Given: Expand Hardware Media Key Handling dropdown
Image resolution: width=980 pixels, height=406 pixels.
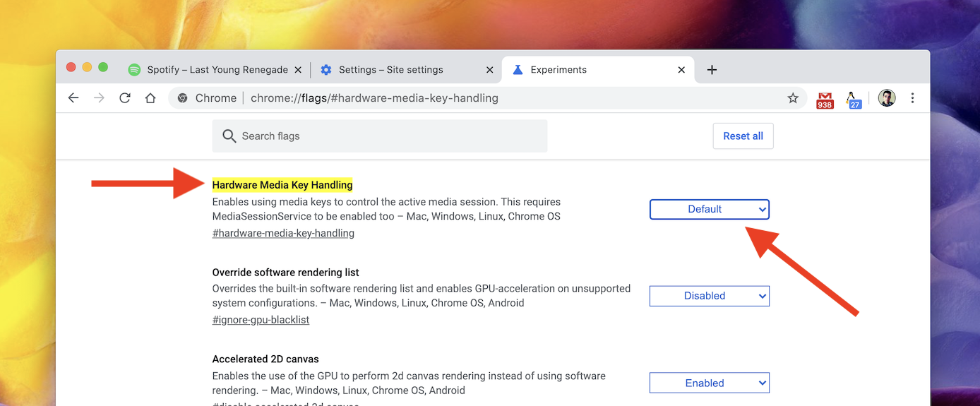Looking at the screenshot, I should pos(709,209).
